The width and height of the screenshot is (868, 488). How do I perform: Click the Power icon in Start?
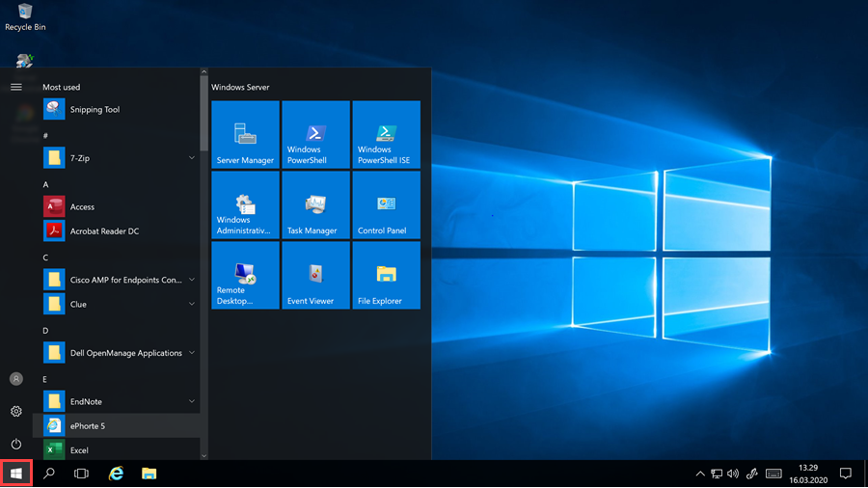click(x=16, y=444)
